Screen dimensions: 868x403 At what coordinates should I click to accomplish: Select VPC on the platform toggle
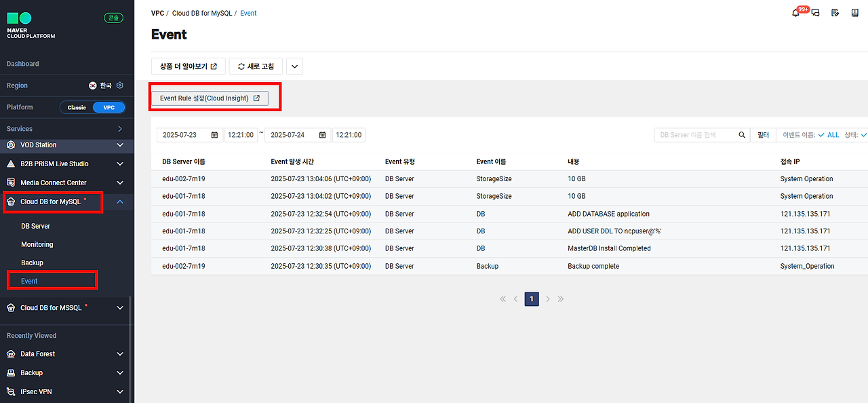[x=108, y=107]
